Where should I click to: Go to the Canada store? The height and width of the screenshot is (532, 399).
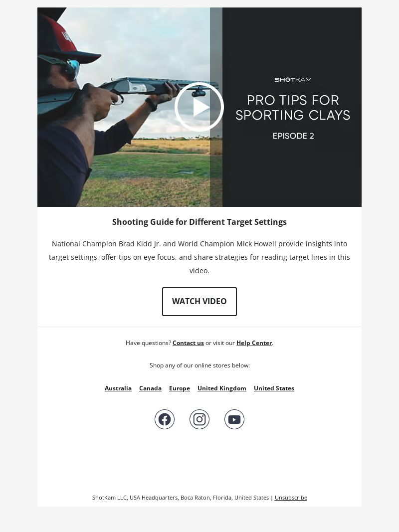pos(150,388)
